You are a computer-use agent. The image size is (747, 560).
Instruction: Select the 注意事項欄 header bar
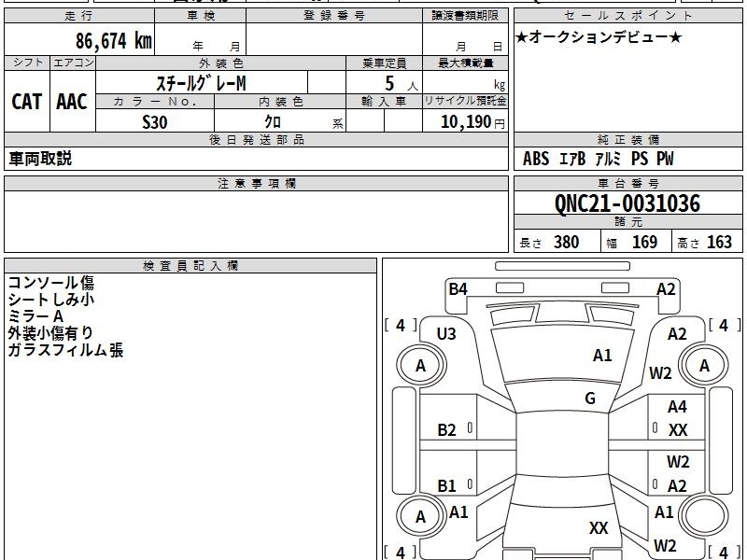tap(256, 183)
